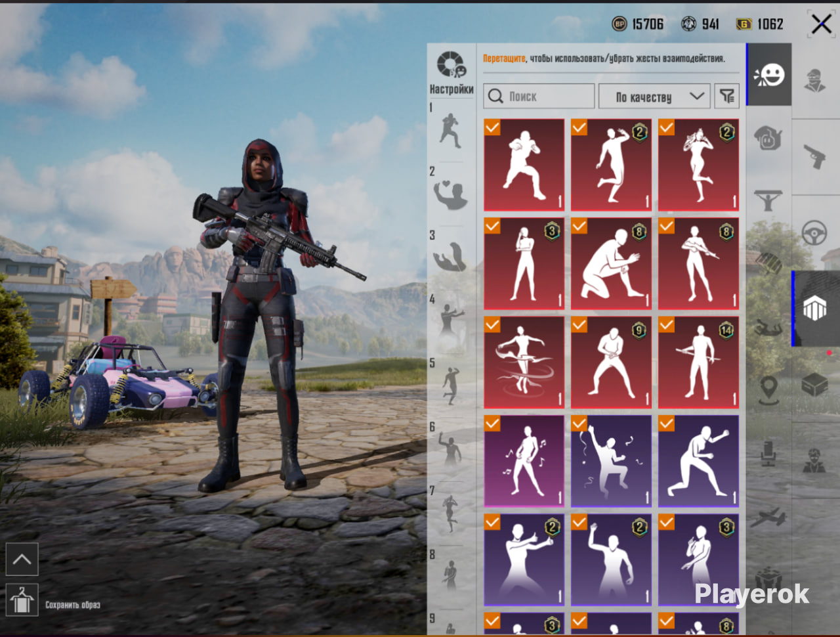Uncheck the red kneeling emote checkmark
The image size is (840, 637).
point(579,226)
